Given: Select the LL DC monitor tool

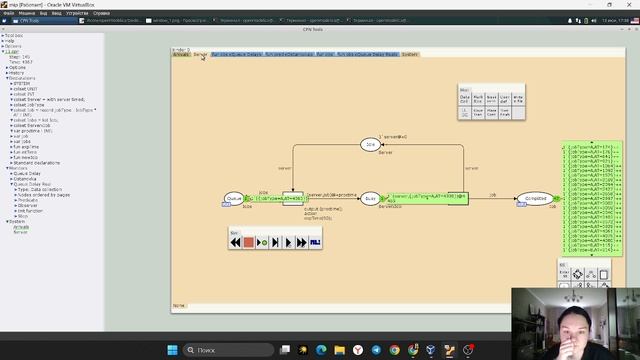Looking at the screenshot, I should pos(464,113).
